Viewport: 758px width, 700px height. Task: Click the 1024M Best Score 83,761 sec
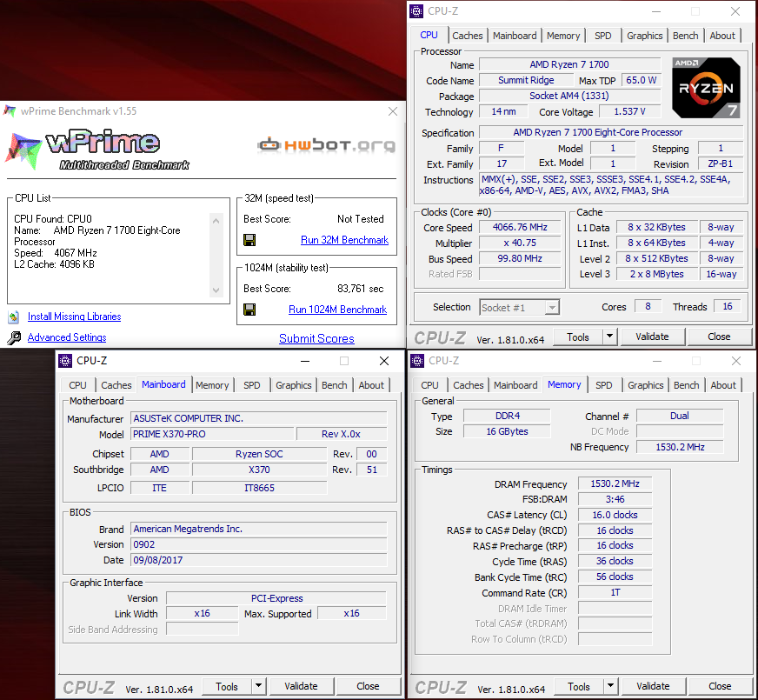coord(360,289)
